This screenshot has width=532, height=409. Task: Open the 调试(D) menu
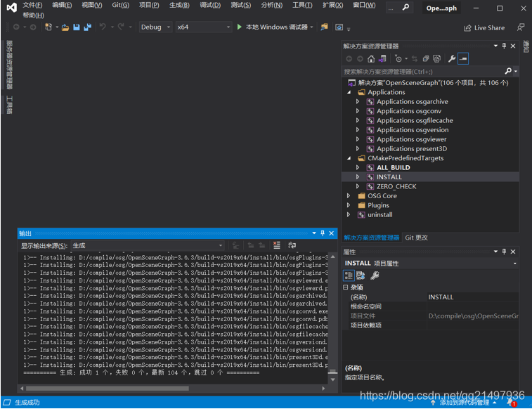pyautogui.click(x=210, y=5)
